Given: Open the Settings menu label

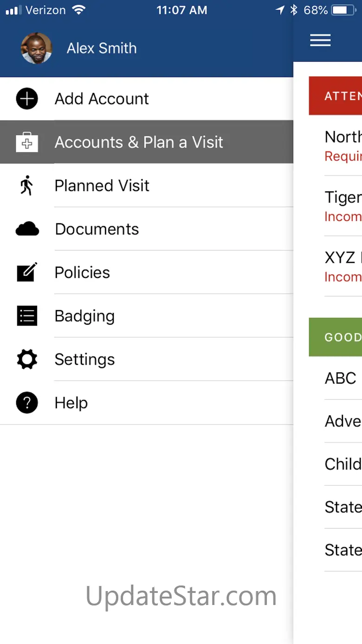Looking at the screenshot, I should (x=84, y=359).
